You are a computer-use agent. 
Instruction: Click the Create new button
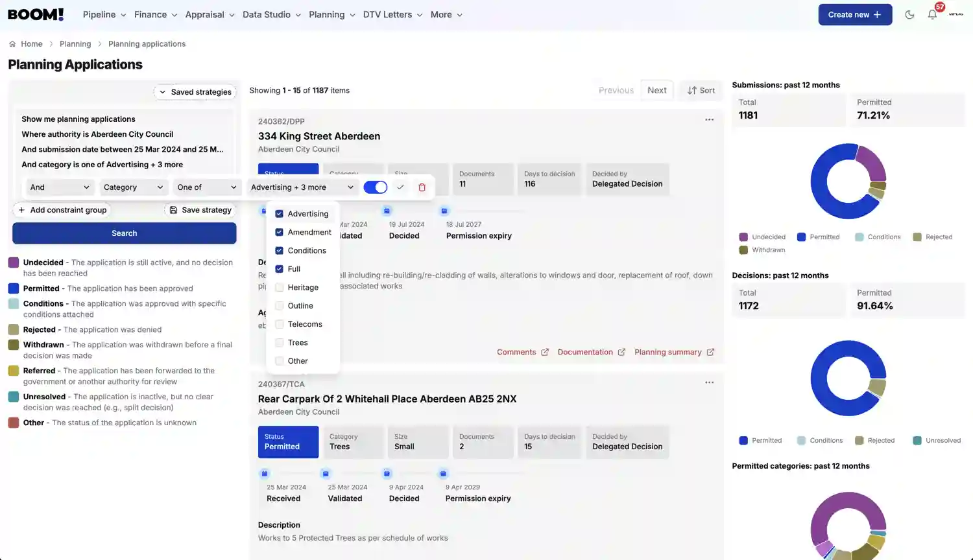855,14
